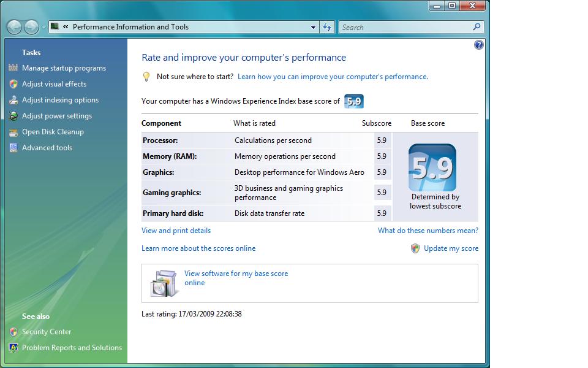The height and width of the screenshot is (368, 588).
Task: Click the lightbulb tip icon
Action: [x=146, y=77]
